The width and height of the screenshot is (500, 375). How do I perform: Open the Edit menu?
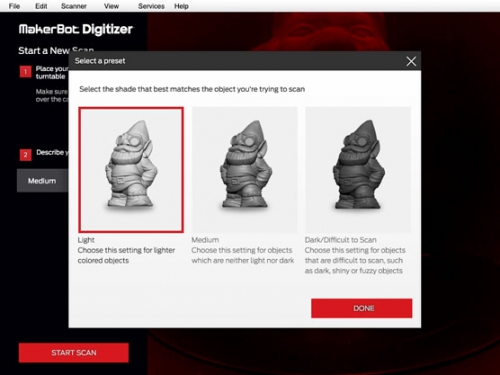coord(41,6)
